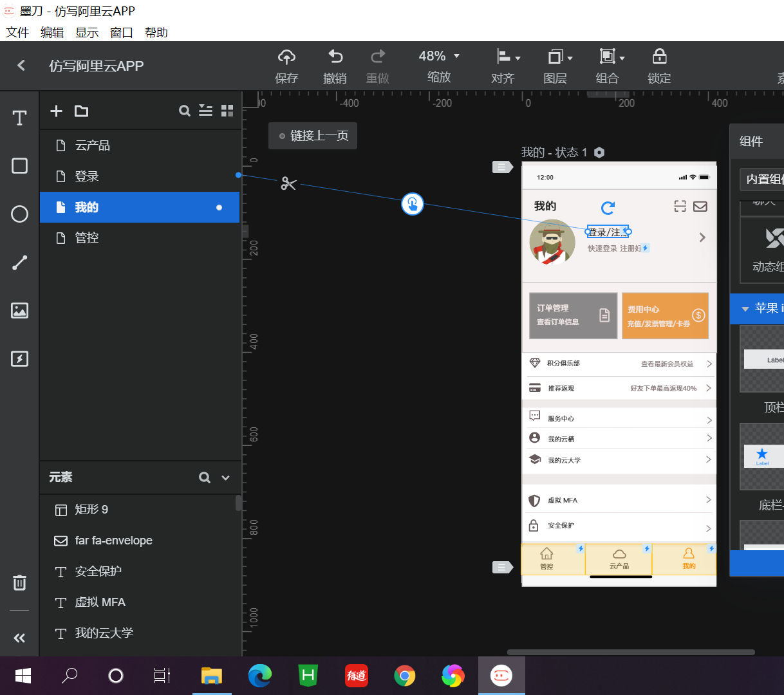Select the 云产品 page

point(140,145)
